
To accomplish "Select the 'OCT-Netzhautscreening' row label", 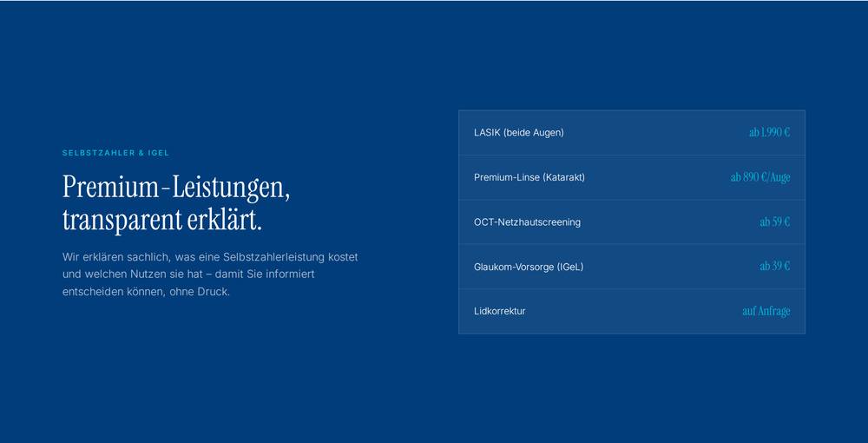I will tap(527, 222).
